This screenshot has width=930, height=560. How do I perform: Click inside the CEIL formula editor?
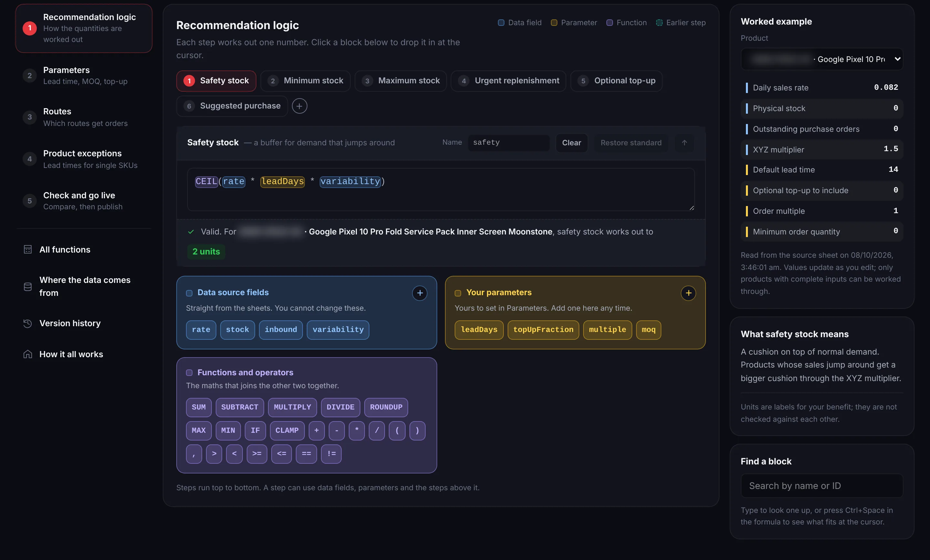click(441, 190)
